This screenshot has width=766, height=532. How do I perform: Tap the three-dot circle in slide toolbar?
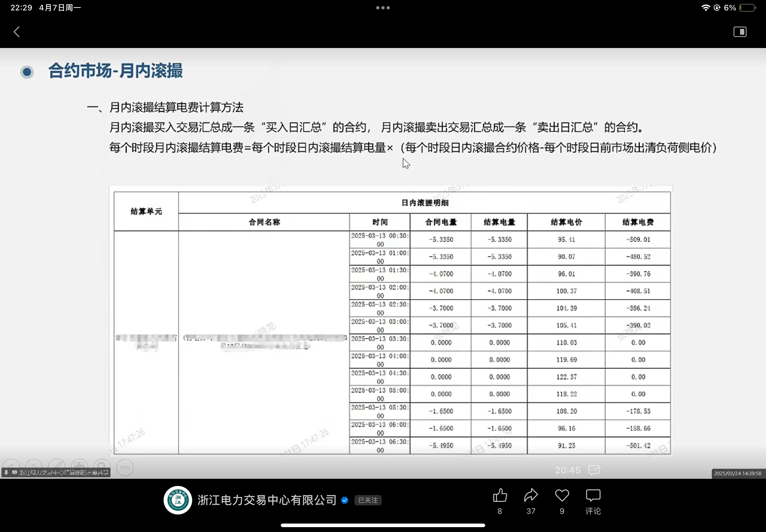tap(125, 467)
